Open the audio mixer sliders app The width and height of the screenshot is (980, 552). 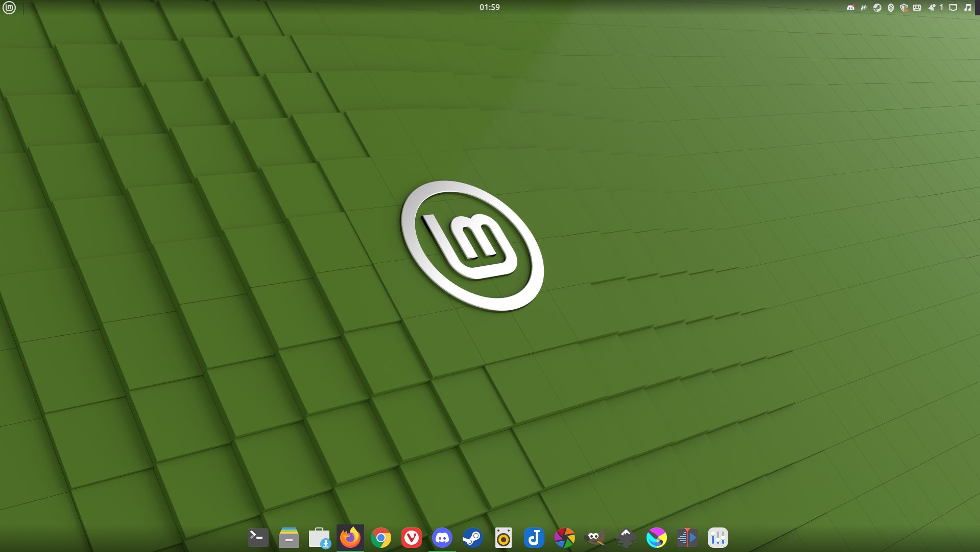(718, 538)
